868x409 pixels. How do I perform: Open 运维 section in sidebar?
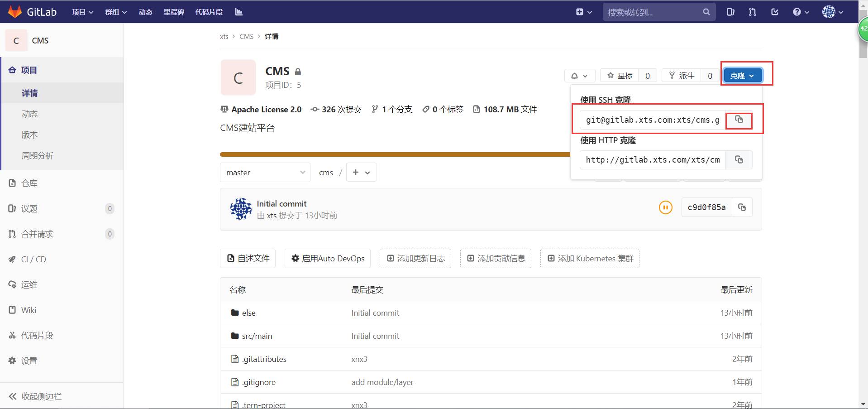pyautogui.click(x=62, y=284)
